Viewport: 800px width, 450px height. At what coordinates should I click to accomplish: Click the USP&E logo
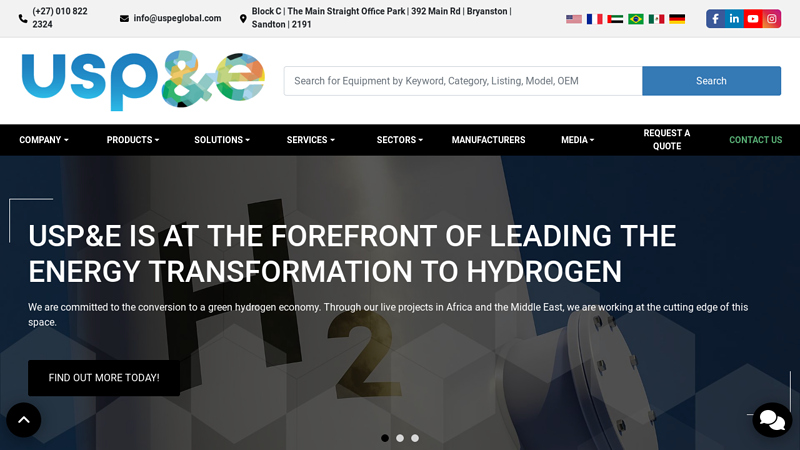pyautogui.click(x=143, y=80)
